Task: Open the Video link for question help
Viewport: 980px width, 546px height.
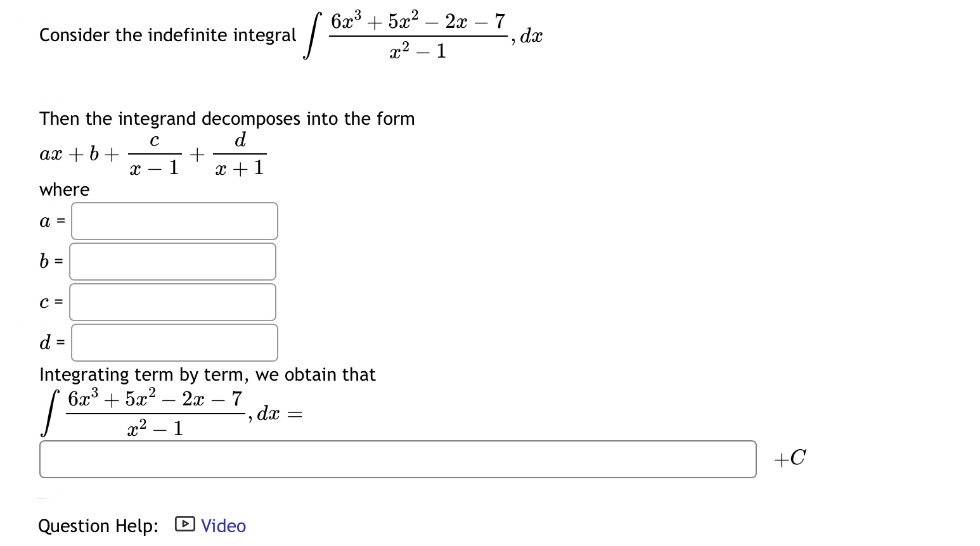Action: coord(222,525)
